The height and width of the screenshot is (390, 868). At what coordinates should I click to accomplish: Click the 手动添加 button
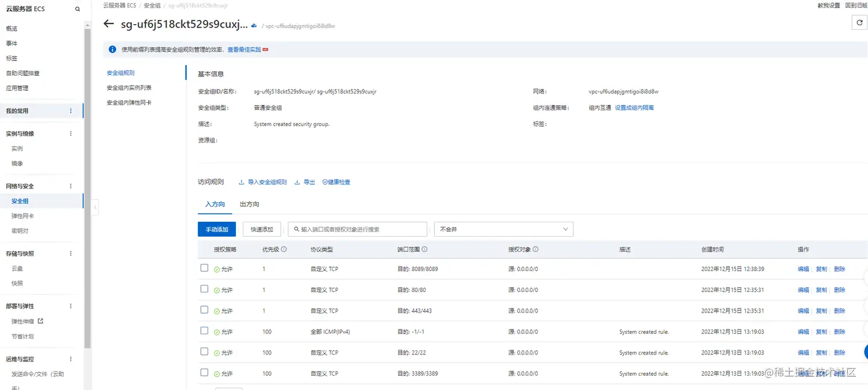(217, 229)
